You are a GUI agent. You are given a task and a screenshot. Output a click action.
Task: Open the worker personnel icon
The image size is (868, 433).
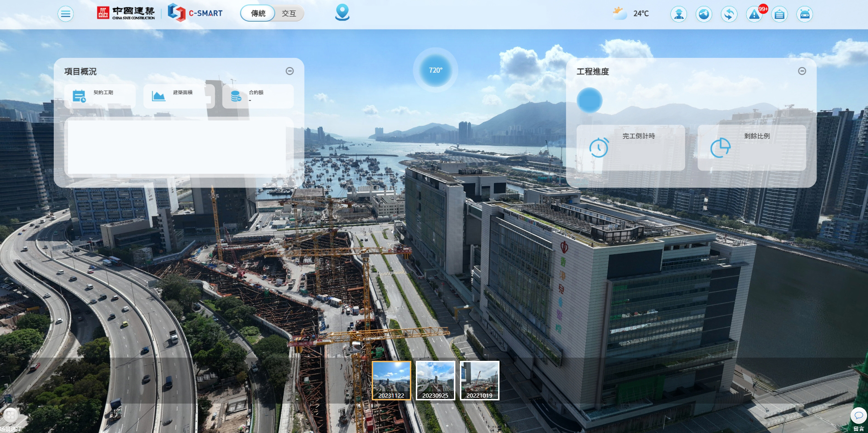click(679, 14)
